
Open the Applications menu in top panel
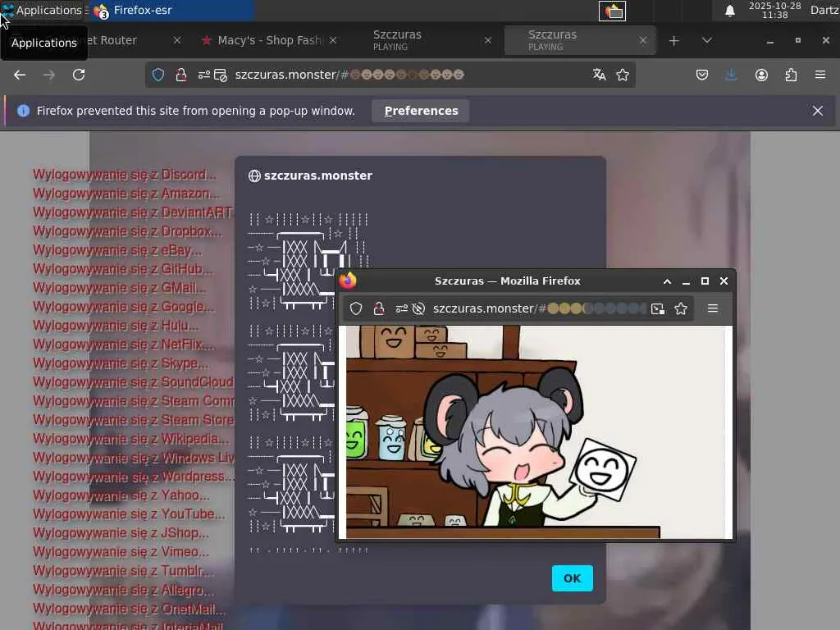click(x=42, y=10)
